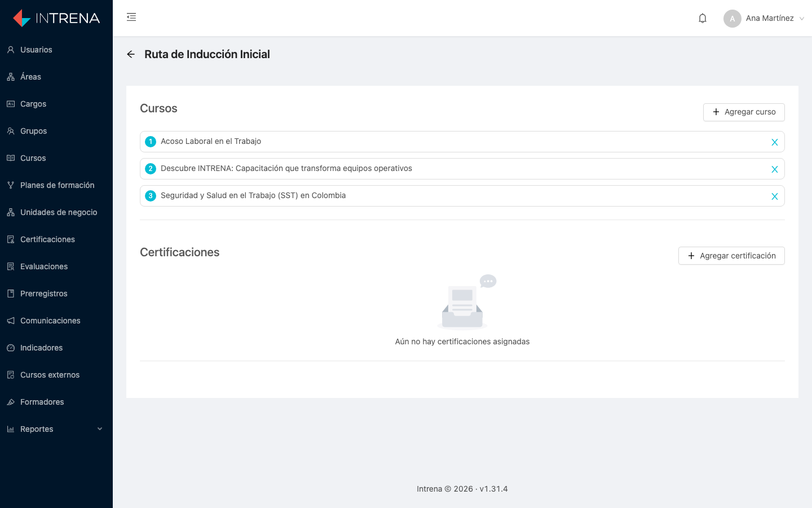Remove the Acoso Laboral en el Trabajo course
This screenshot has width=812, height=508.
coord(775,142)
